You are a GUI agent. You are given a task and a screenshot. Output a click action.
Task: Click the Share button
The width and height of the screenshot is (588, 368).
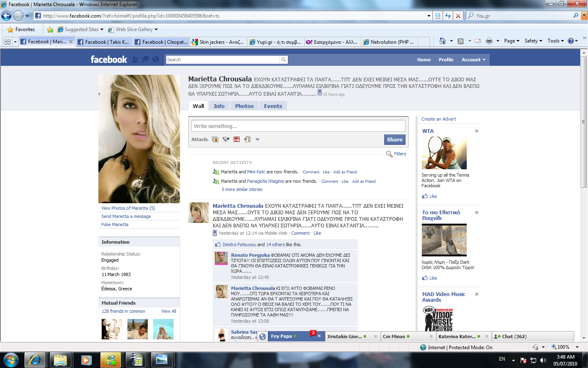(x=394, y=139)
